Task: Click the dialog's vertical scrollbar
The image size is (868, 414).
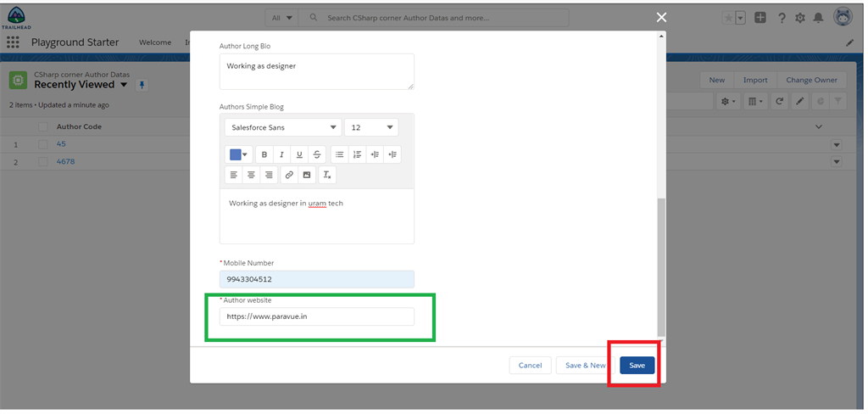Action: (x=661, y=266)
